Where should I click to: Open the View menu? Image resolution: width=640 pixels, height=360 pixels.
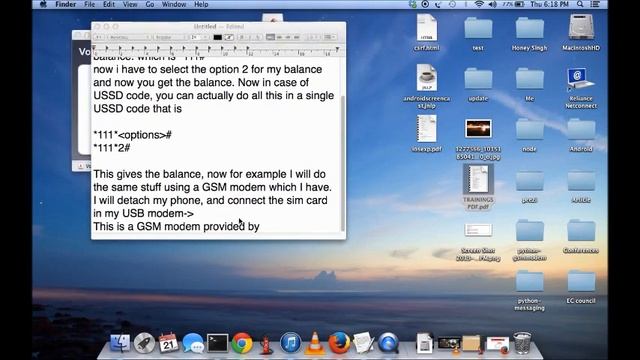[x=130, y=4]
